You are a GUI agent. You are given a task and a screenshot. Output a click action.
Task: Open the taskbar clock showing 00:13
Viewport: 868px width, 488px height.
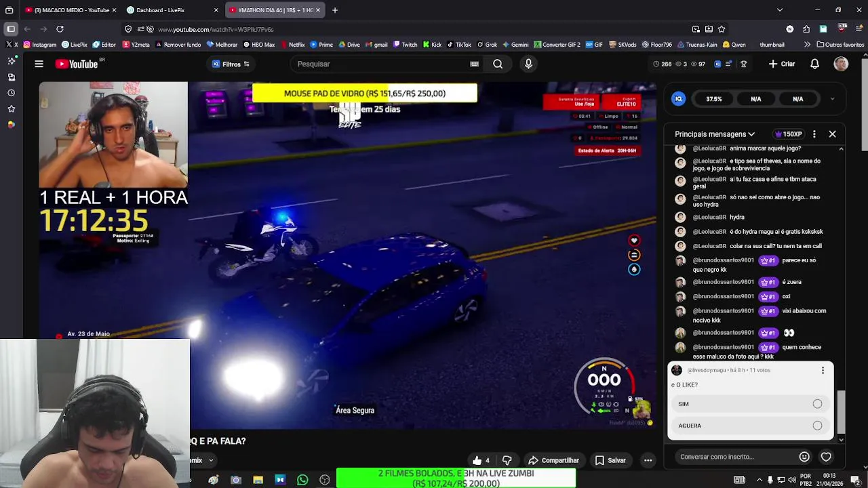pyautogui.click(x=829, y=480)
